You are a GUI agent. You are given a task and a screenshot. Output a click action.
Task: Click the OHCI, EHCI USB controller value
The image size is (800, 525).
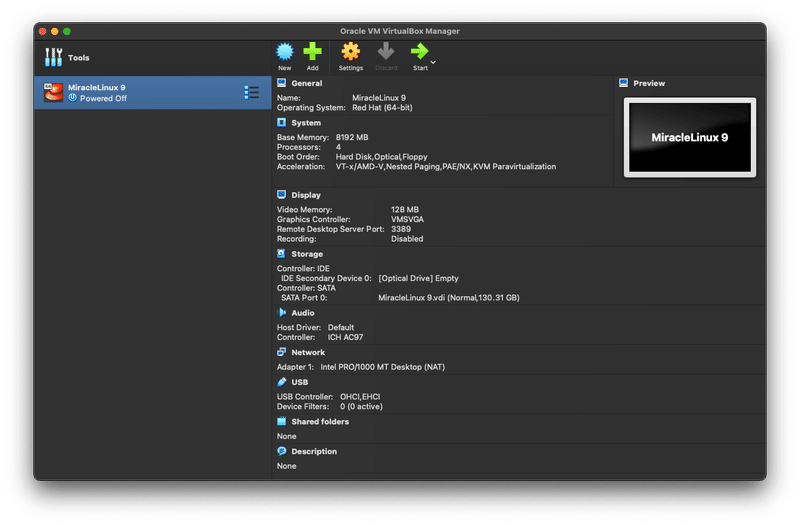[360, 396]
